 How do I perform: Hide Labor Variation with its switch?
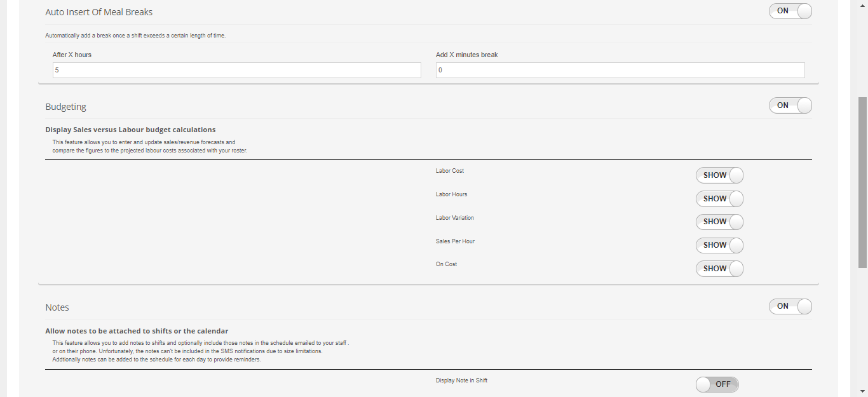(x=719, y=222)
